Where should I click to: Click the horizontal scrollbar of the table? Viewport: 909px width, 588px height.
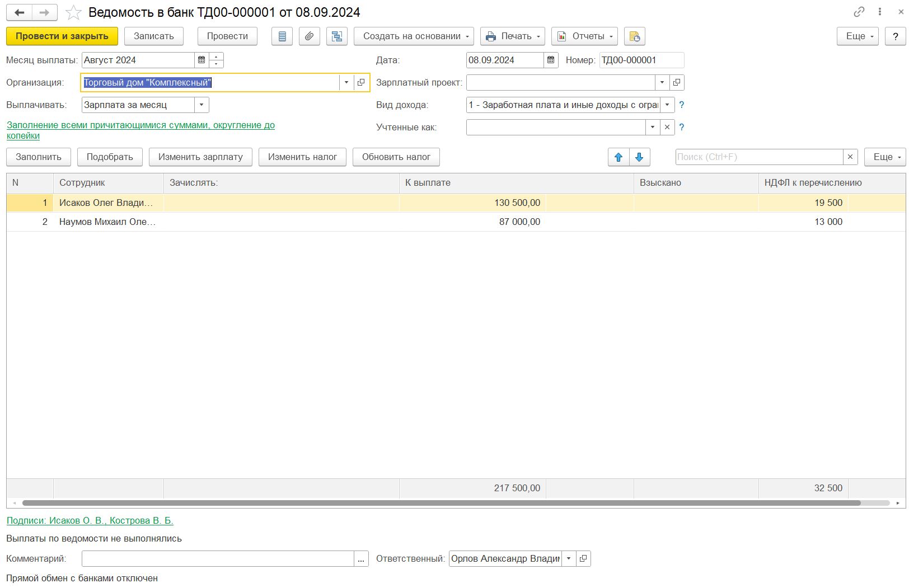pos(441,503)
